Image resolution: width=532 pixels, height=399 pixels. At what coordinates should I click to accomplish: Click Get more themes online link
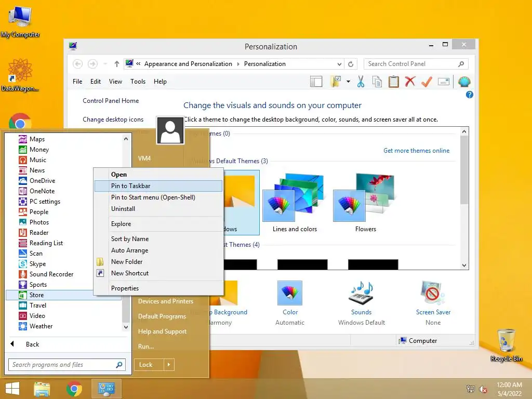click(416, 151)
